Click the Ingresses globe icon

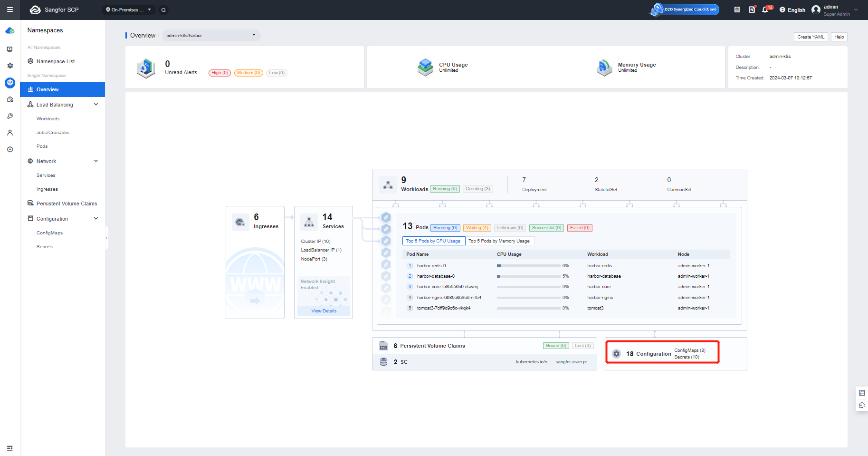(240, 222)
